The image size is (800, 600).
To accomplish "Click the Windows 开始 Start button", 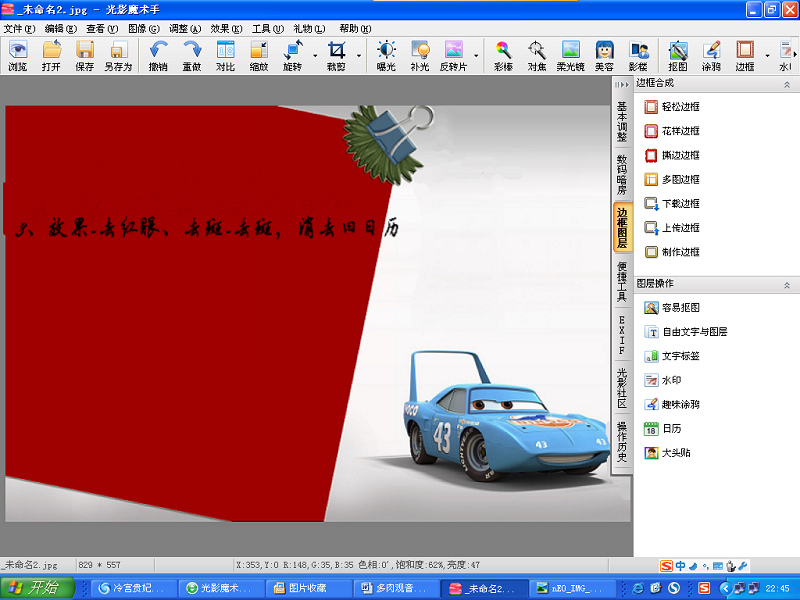I will [x=37, y=588].
